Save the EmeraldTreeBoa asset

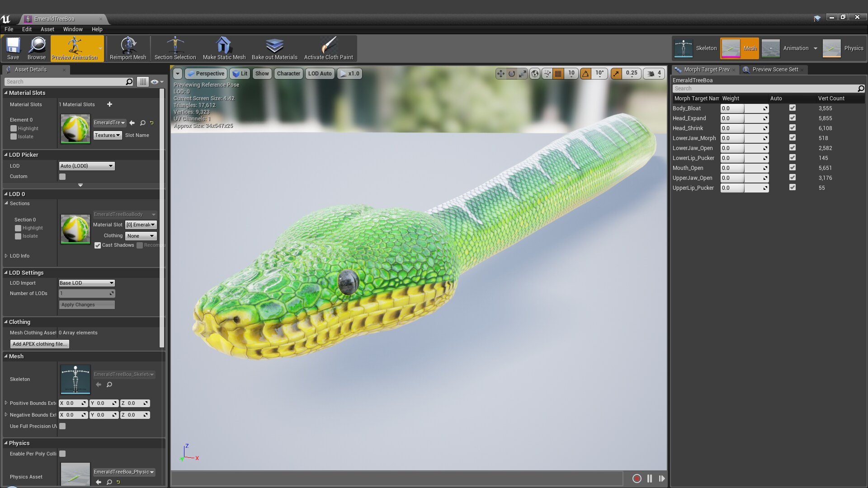[x=12, y=48]
